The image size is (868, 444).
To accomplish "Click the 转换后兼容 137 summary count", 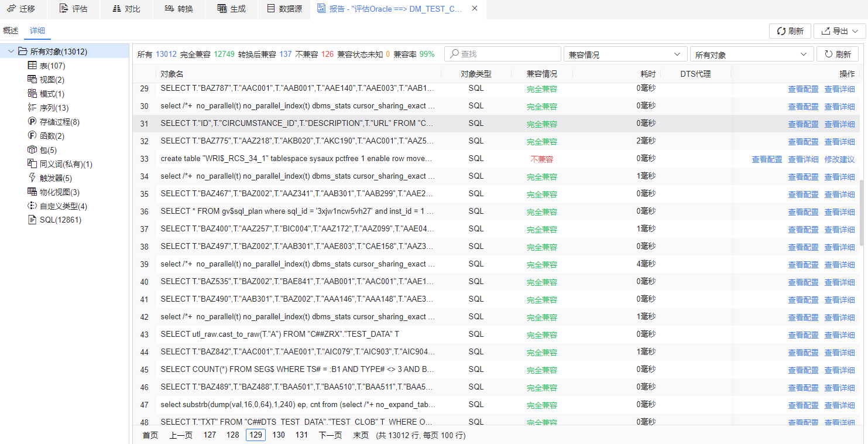I will pyautogui.click(x=265, y=54).
